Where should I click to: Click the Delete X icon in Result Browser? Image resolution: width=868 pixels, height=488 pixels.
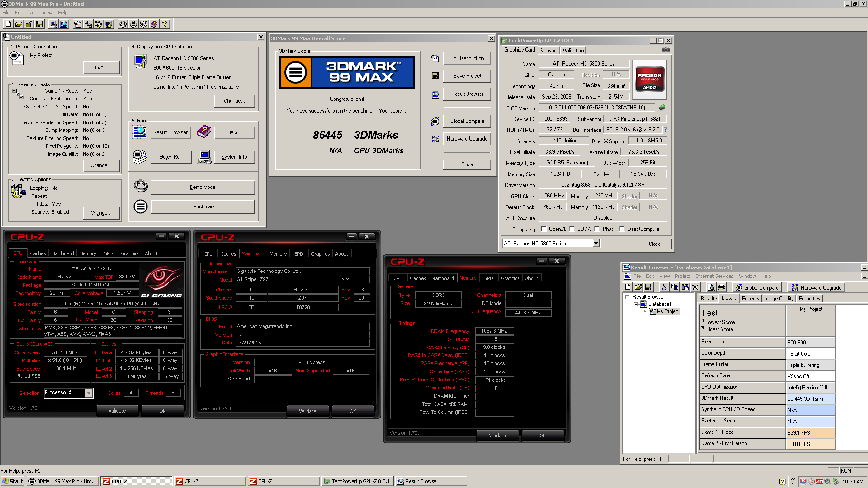tap(695, 287)
